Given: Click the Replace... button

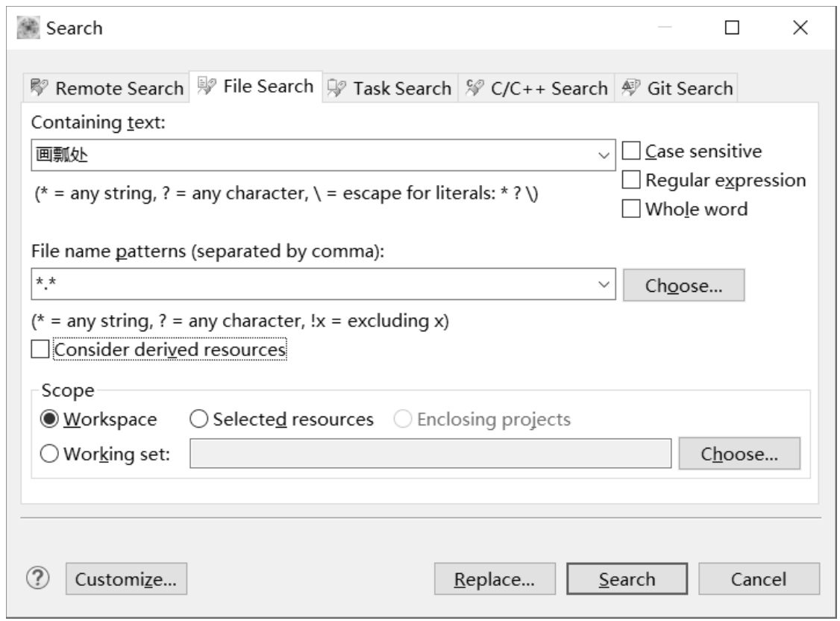Looking at the screenshot, I should point(495,579).
